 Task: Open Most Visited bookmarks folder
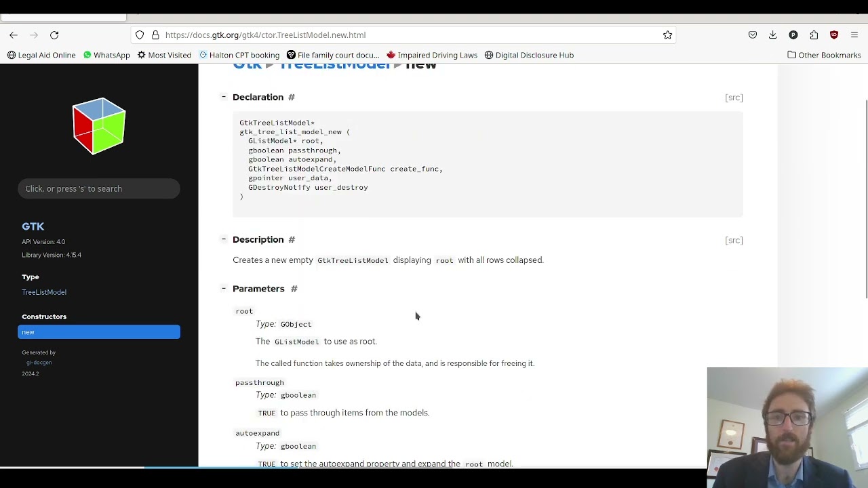click(x=164, y=55)
